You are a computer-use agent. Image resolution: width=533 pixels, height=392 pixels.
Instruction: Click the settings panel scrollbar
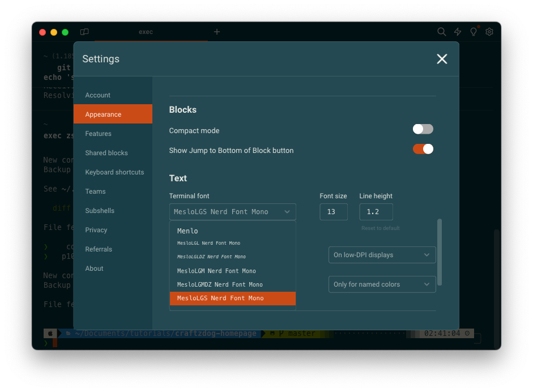click(440, 252)
